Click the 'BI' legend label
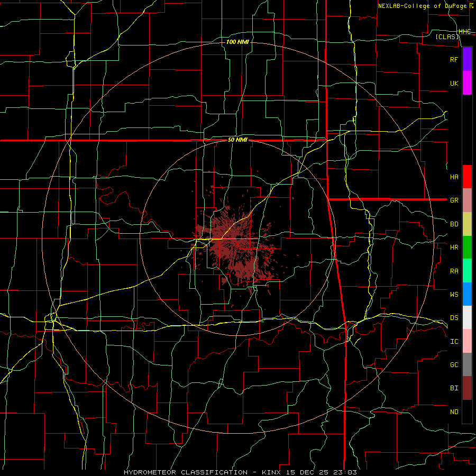 pos(454,388)
